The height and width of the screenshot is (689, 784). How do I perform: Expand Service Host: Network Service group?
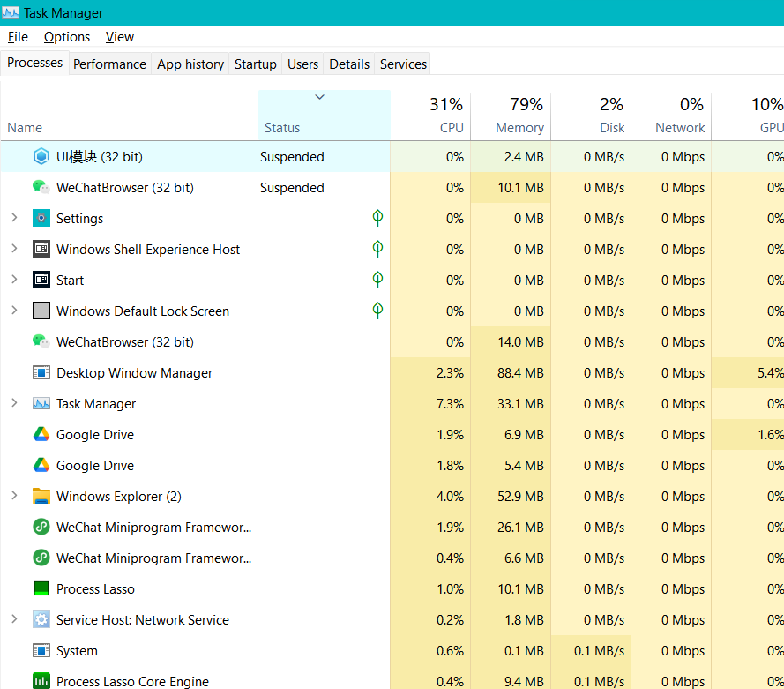[x=14, y=619]
